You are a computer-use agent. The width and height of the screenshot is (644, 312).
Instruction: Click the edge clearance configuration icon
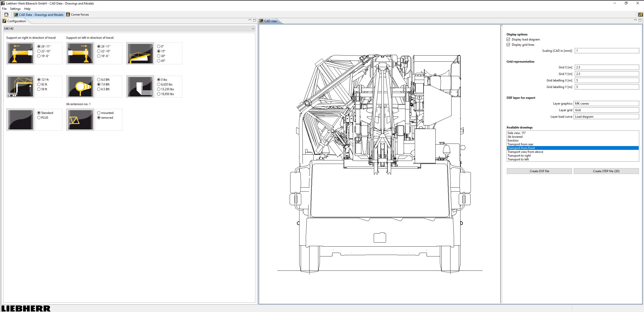[x=140, y=86]
